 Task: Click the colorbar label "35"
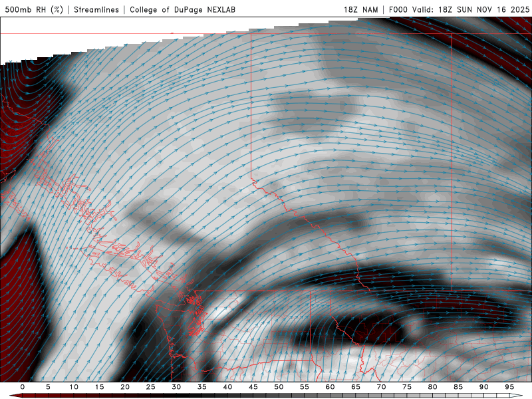point(202,387)
